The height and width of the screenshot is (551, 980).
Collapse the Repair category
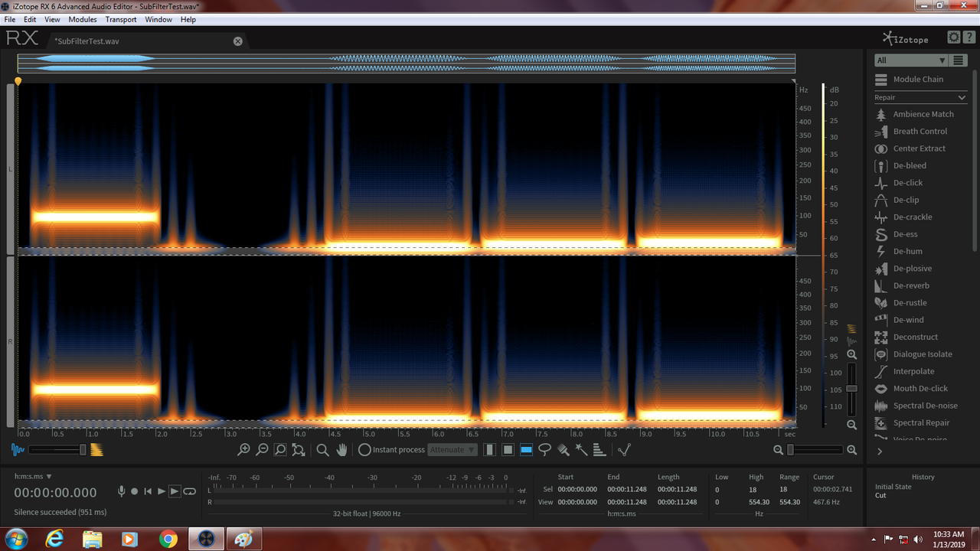tap(962, 97)
